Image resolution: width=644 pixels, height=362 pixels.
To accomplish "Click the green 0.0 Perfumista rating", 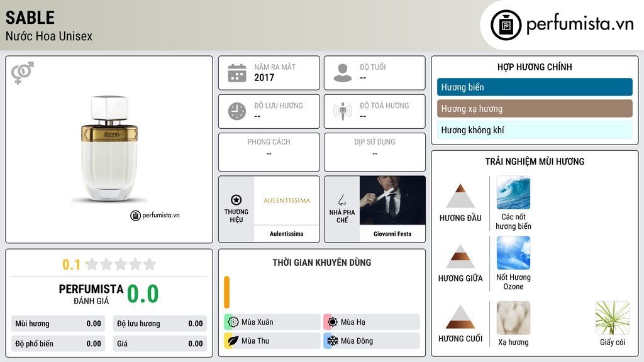I will 143,293.
